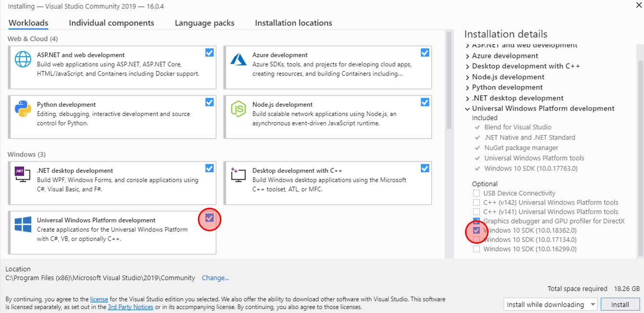Enable USB Device Connectivity optional component
This screenshot has height=313, width=644.
click(x=477, y=193)
